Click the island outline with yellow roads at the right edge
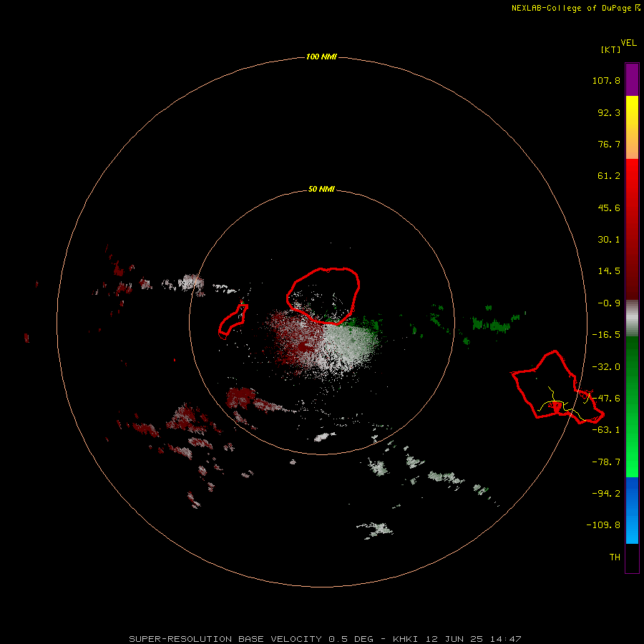This screenshot has height=644, width=644. coord(557,388)
